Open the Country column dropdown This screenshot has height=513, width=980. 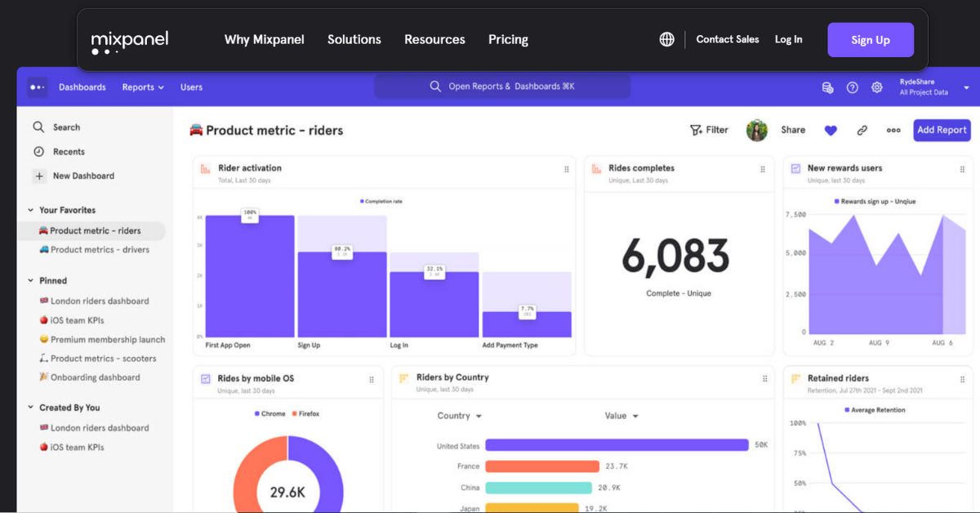pyautogui.click(x=459, y=416)
